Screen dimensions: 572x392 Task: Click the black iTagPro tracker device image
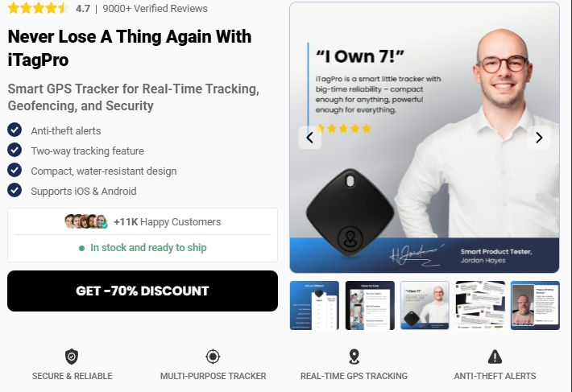pyautogui.click(x=350, y=213)
